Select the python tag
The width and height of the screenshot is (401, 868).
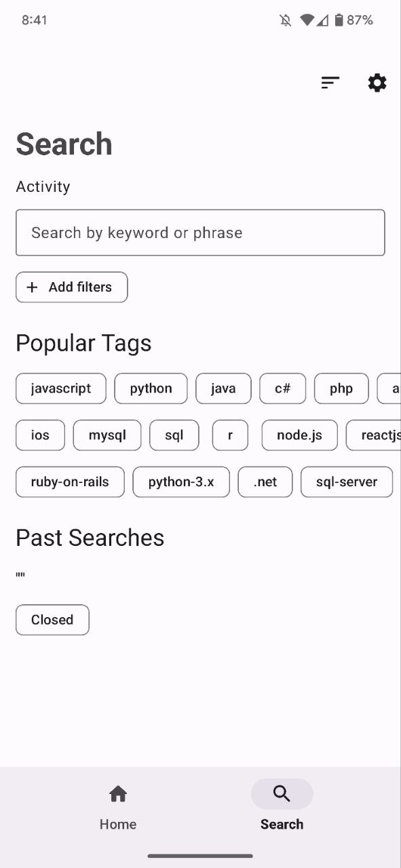pos(151,389)
